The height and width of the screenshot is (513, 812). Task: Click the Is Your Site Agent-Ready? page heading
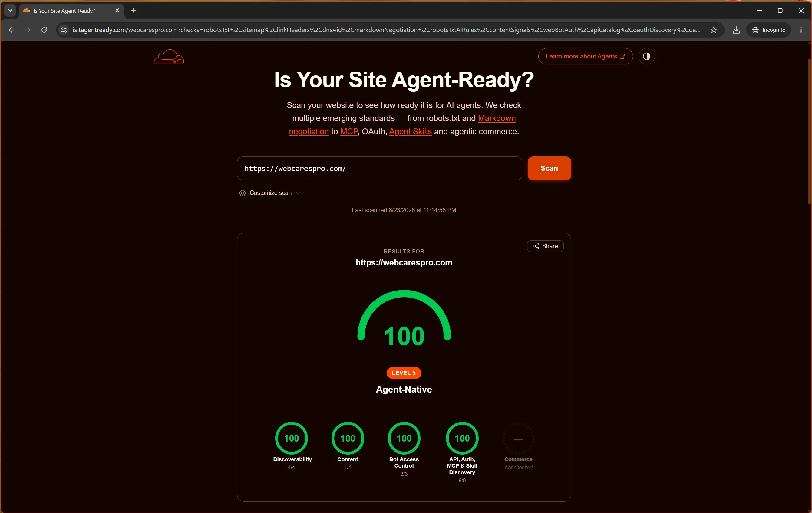point(404,80)
